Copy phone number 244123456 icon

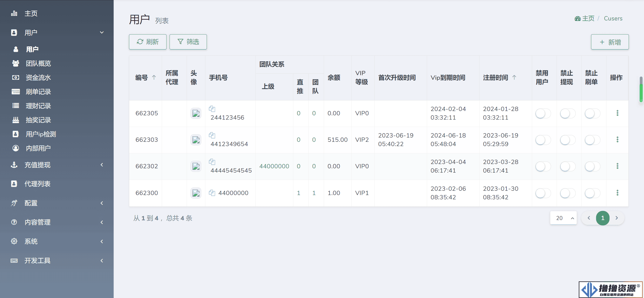tap(212, 109)
